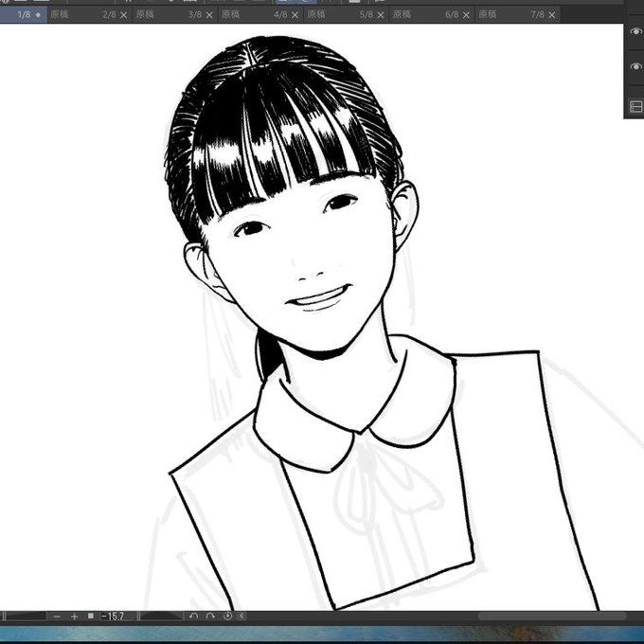Viewport: 644px width, 644px height.
Task: Click the rotation slider beside the -15.7 field
Action: point(161,617)
